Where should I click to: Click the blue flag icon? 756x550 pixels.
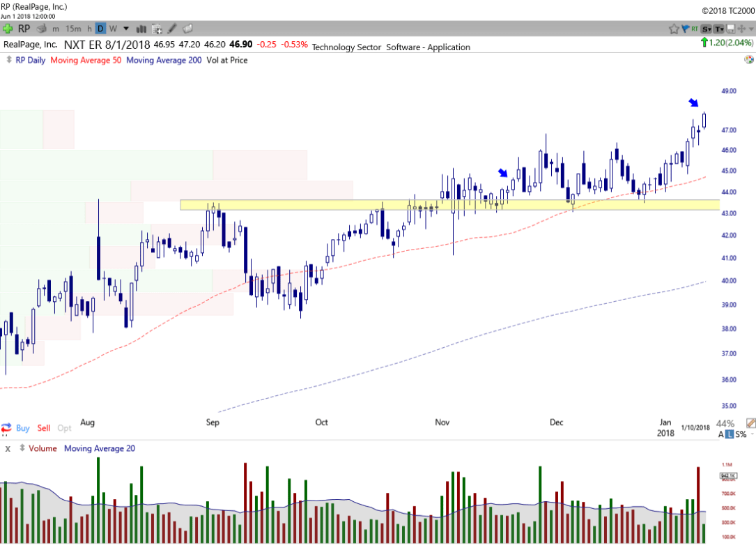pyautogui.click(x=684, y=29)
